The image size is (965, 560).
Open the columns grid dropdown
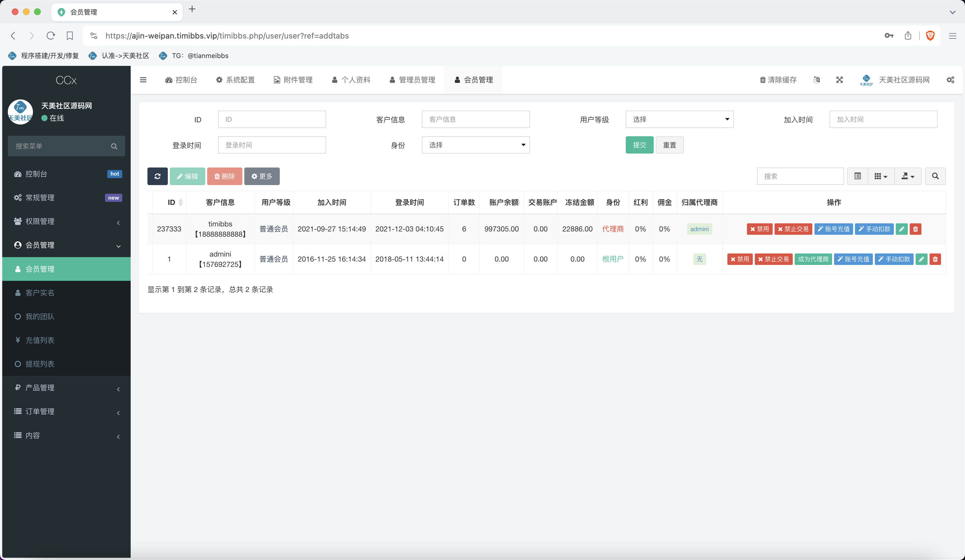click(881, 176)
